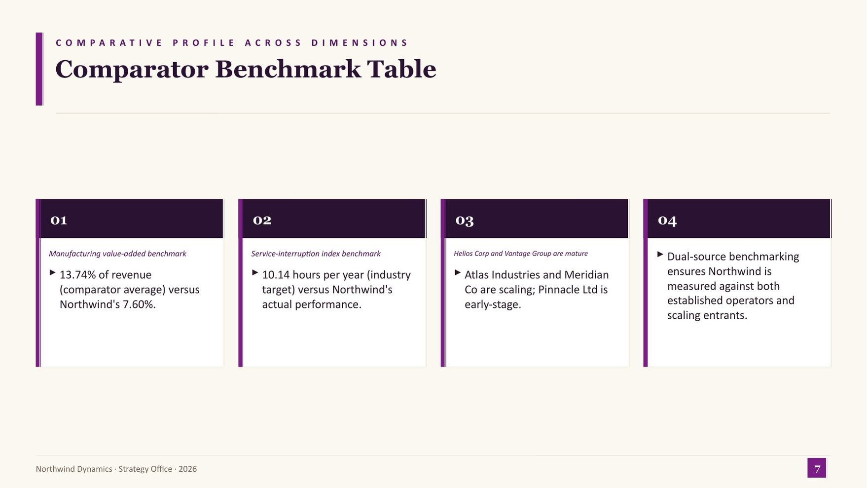Click the text about Northwind's actual performance
868x488 pixels.
[x=337, y=290]
